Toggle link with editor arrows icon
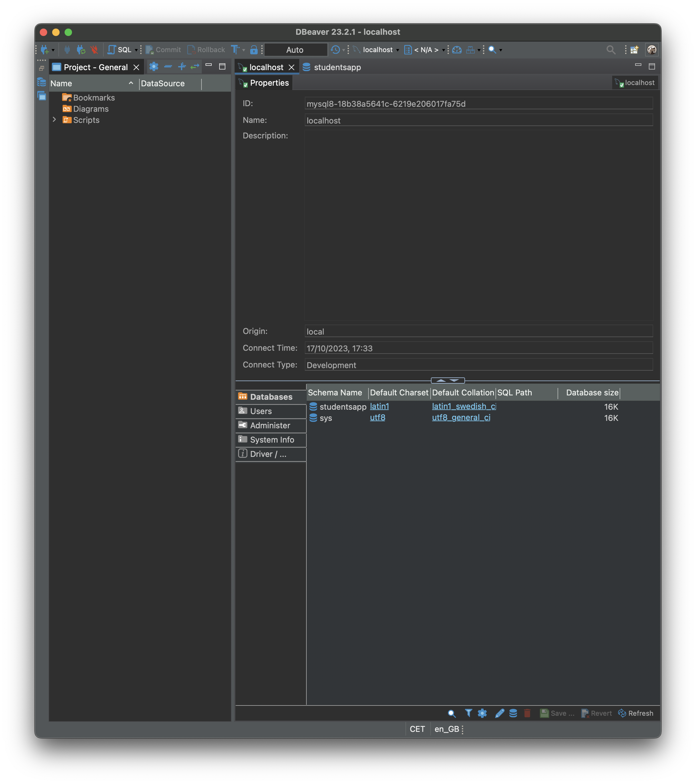Screen dimensions: 696x784 195,66
